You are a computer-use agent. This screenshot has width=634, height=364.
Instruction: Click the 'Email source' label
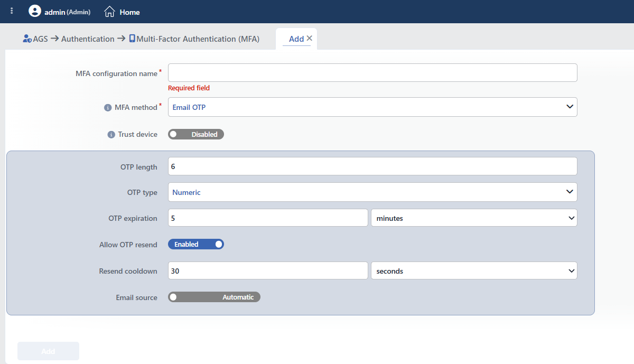[137, 297]
